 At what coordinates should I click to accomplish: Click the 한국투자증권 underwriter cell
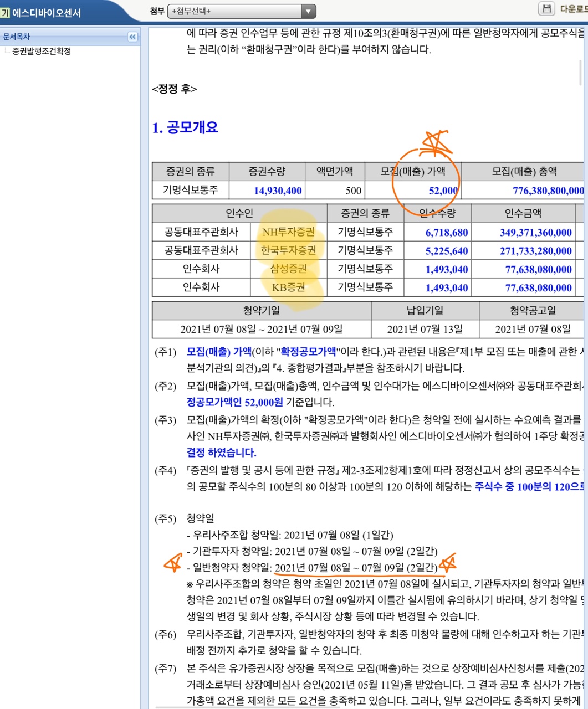tap(288, 250)
